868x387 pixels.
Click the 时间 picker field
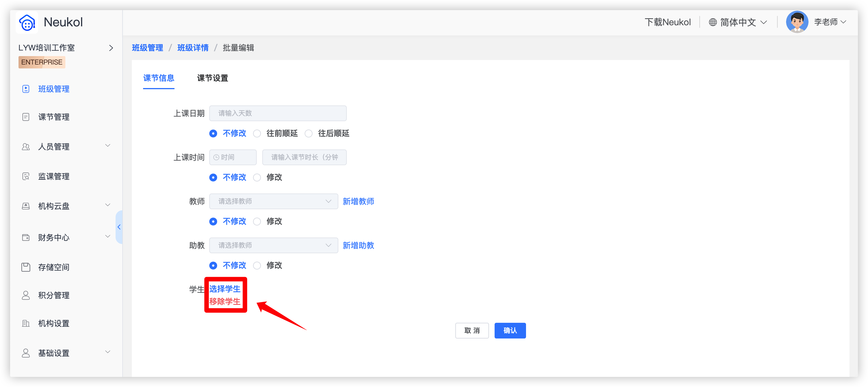pyautogui.click(x=233, y=157)
